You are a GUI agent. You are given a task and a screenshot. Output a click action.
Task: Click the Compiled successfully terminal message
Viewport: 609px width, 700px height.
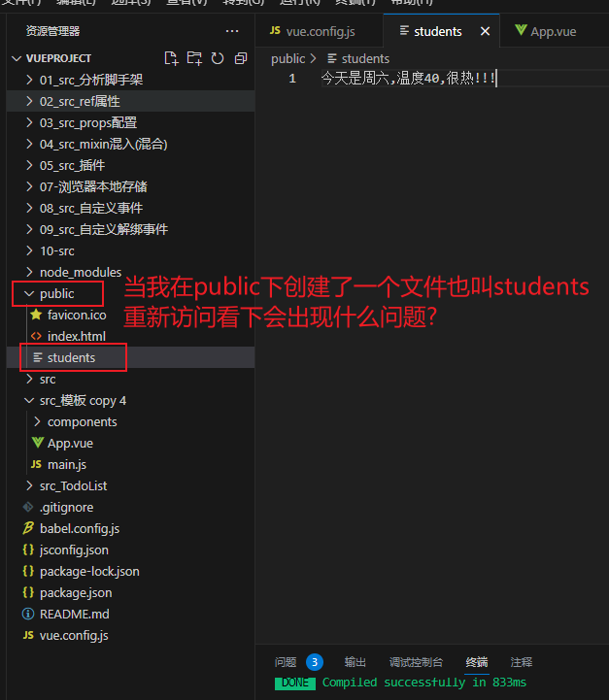(424, 683)
